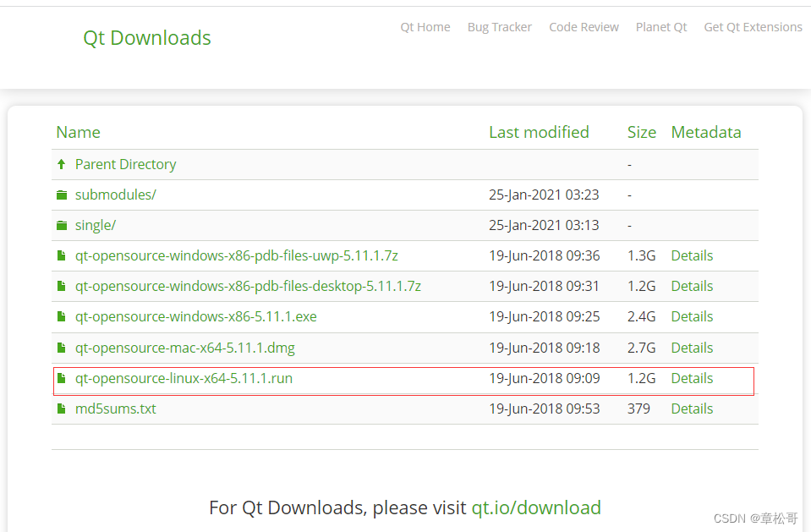This screenshot has height=532, width=811.
Task: Download qt-opensource-windows-x86-5.11.1.exe
Action: (196, 316)
